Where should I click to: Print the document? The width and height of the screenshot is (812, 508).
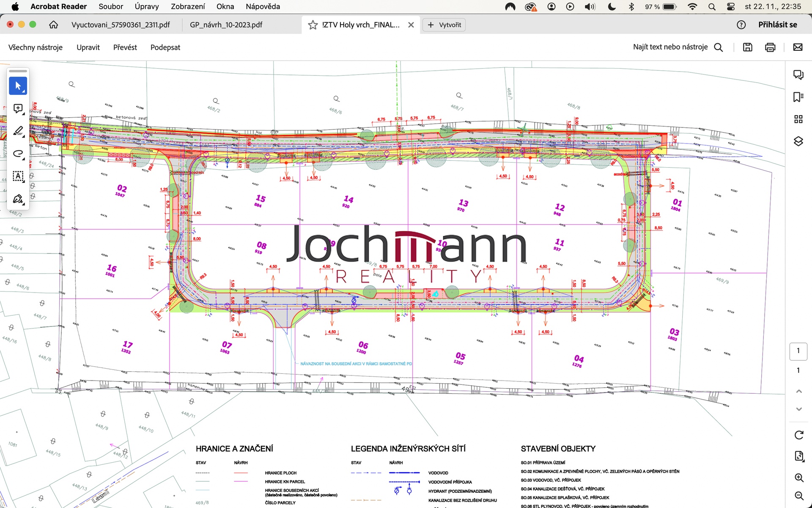770,47
